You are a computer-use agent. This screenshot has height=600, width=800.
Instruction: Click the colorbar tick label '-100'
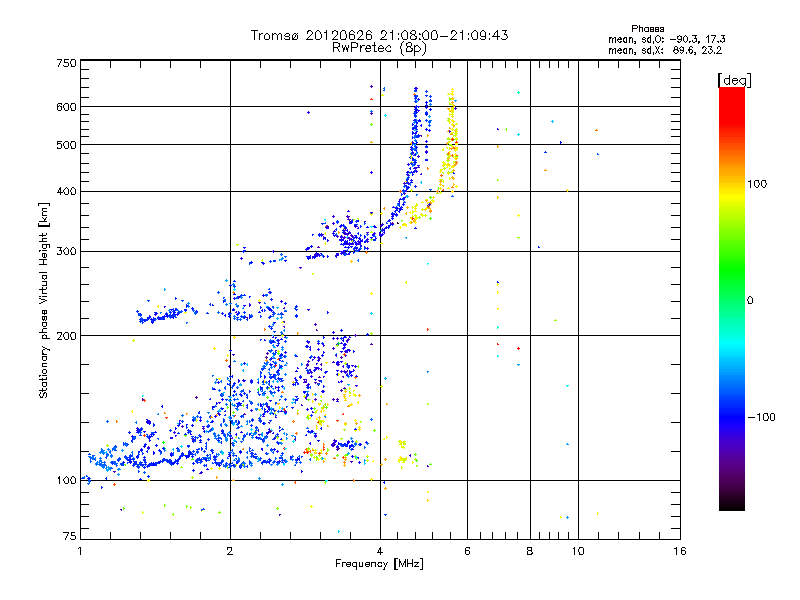(x=761, y=417)
